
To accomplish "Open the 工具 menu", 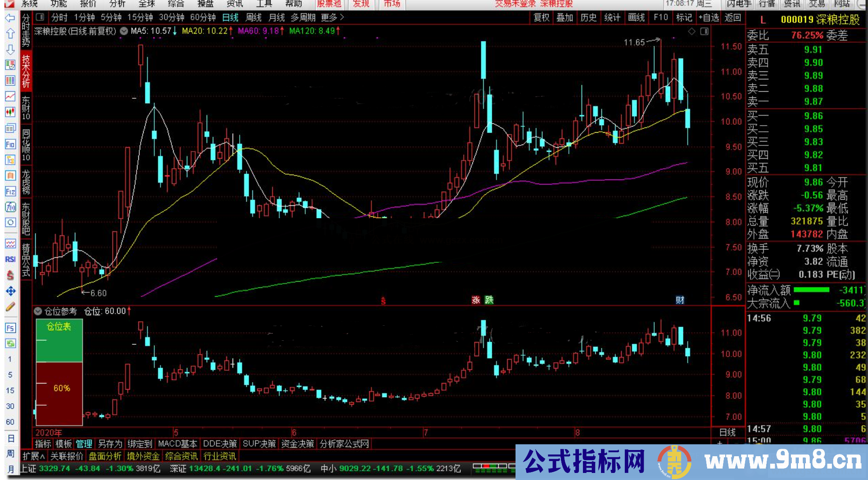I will tap(263, 4).
